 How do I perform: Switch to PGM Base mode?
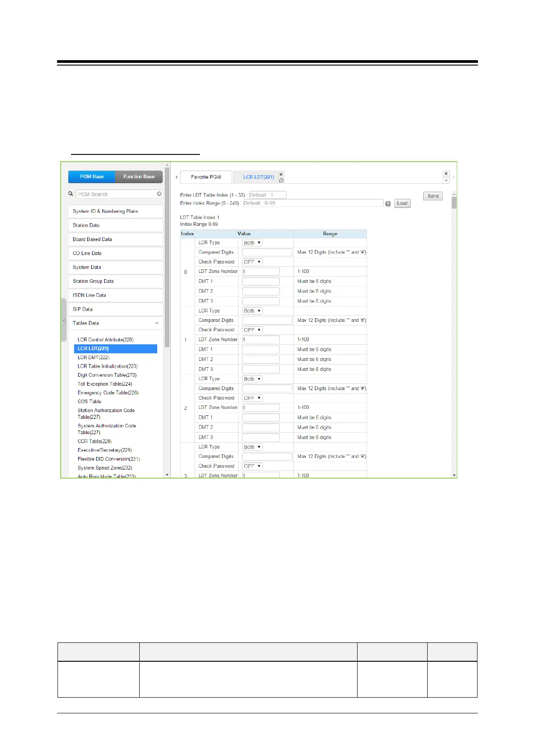click(92, 177)
